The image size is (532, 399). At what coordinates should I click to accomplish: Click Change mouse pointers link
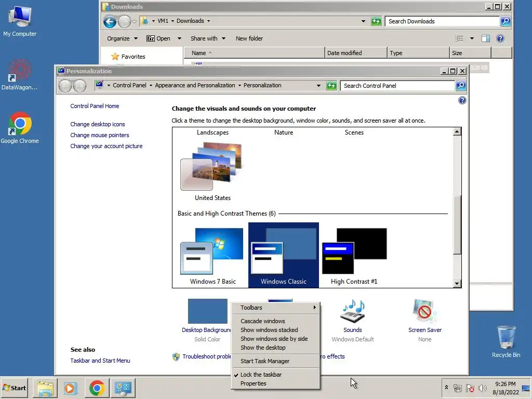99,135
